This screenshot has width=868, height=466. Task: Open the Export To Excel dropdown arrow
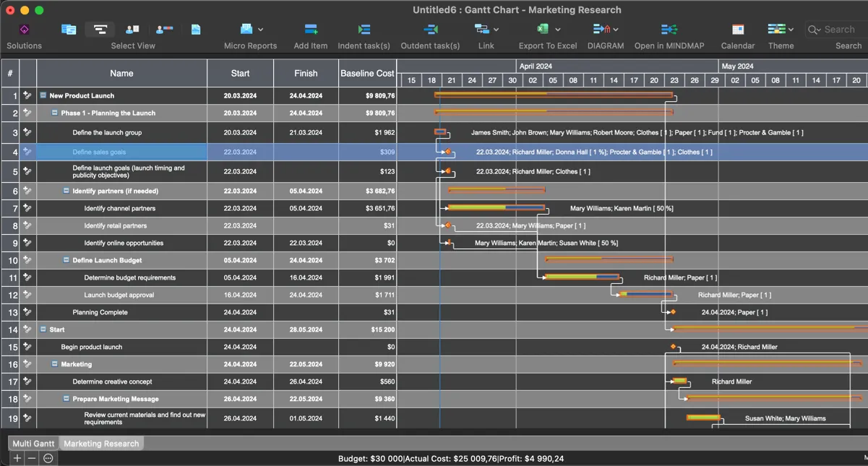558,30
